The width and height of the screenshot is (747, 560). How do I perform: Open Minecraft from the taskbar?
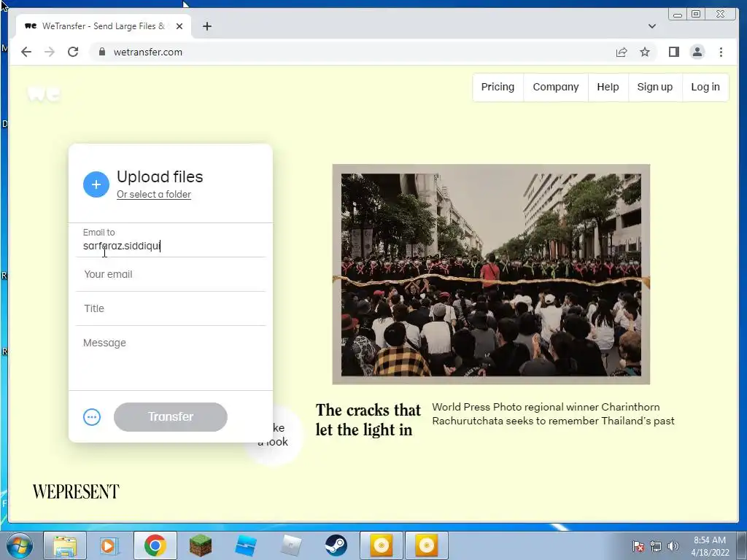[x=200, y=545]
